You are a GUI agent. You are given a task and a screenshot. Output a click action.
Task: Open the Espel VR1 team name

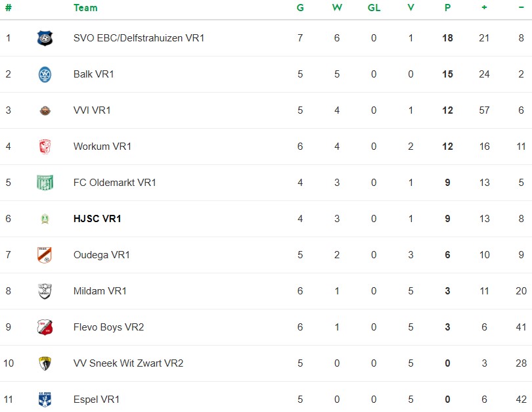coord(97,400)
